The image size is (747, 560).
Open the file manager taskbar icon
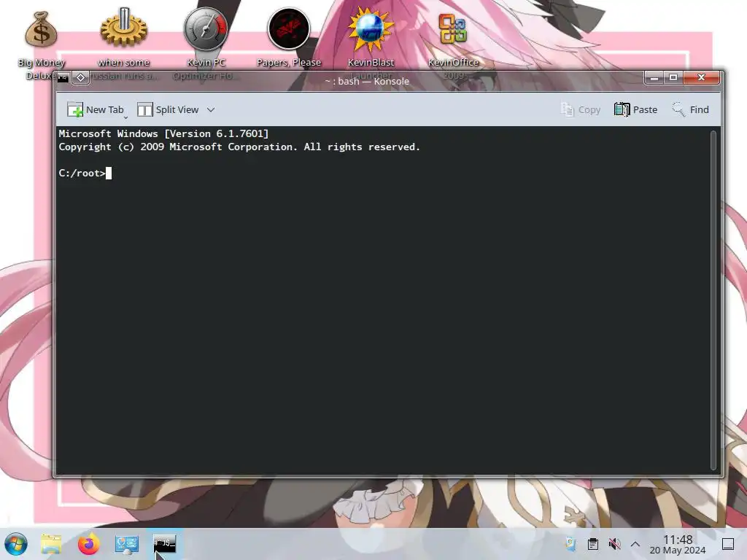click(x=51, y=544)
